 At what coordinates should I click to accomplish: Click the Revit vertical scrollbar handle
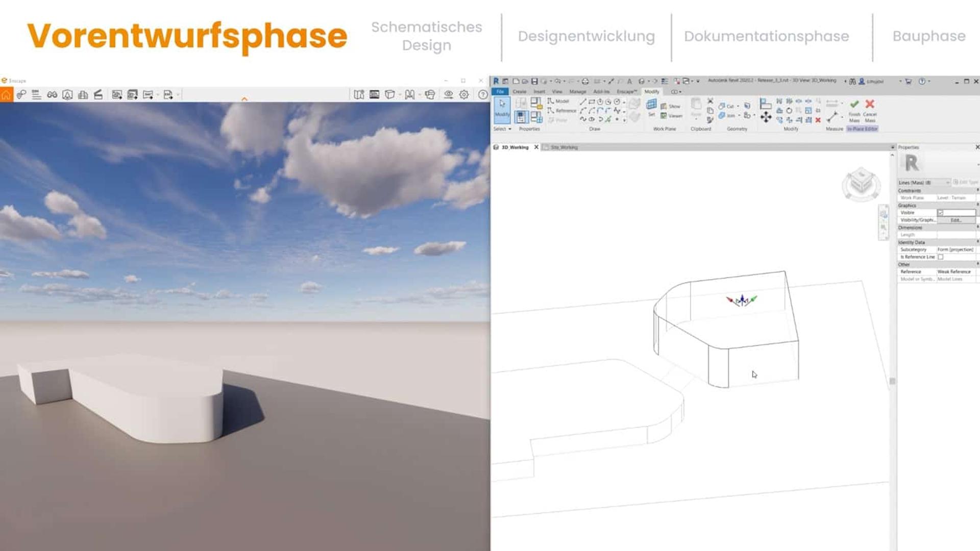(x=892, y=381)
